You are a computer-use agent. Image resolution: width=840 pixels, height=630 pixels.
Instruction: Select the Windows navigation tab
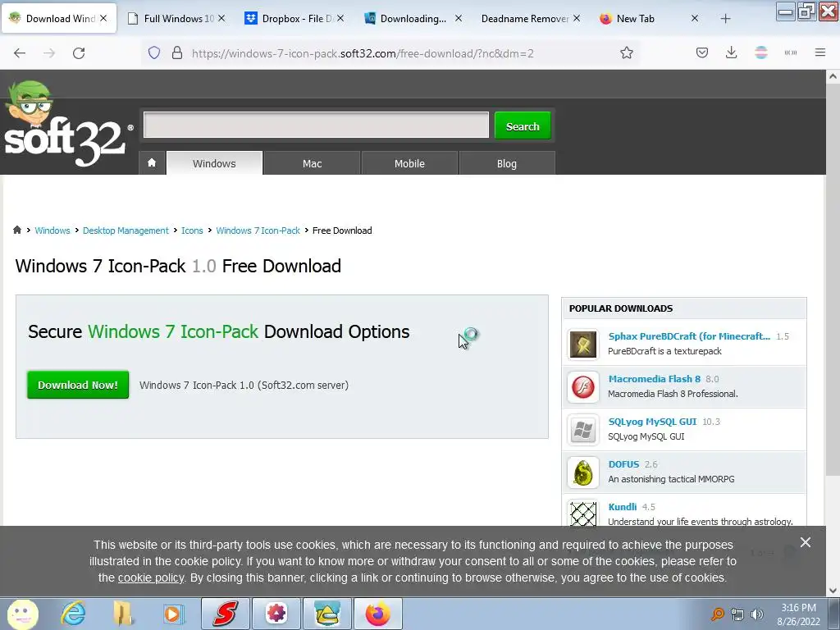coord(214,163)
